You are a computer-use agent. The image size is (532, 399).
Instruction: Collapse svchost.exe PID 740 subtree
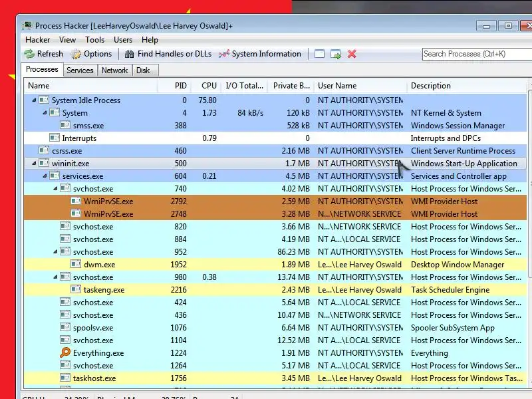[x=55, y=189]
